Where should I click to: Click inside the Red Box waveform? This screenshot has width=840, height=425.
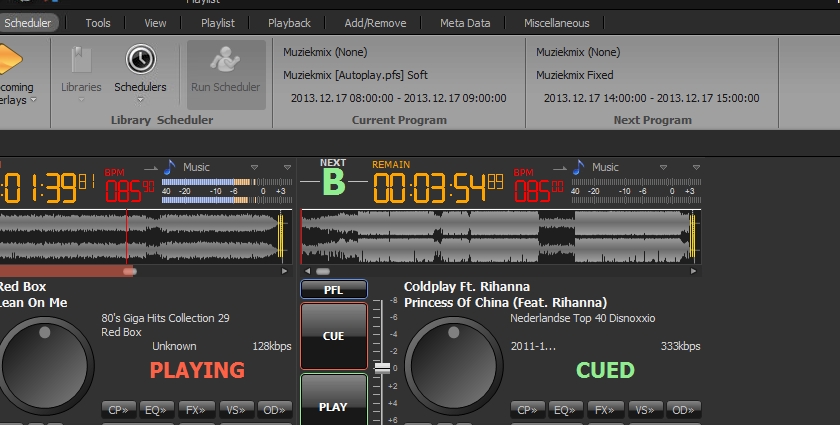(x=146, y=236)
